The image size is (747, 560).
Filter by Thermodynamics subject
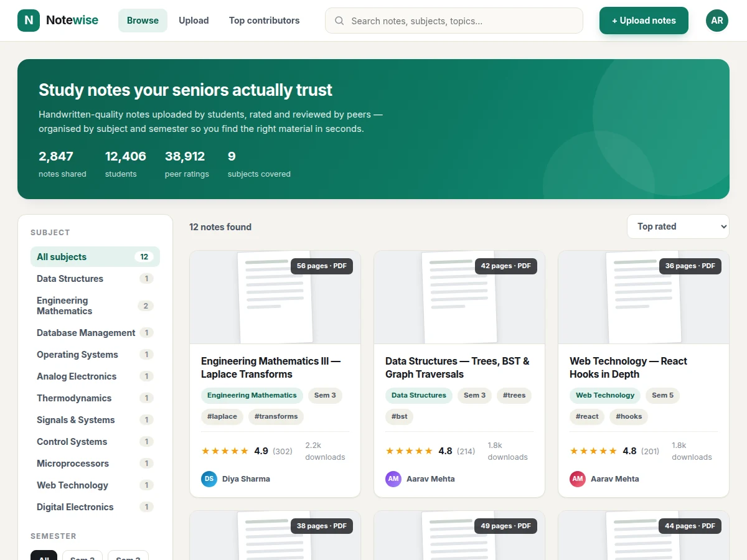95,398
